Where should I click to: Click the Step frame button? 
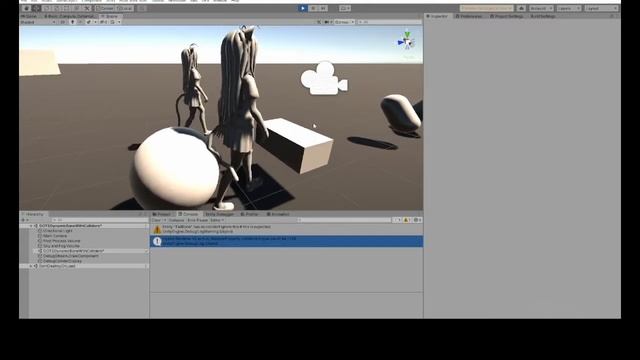323,8
